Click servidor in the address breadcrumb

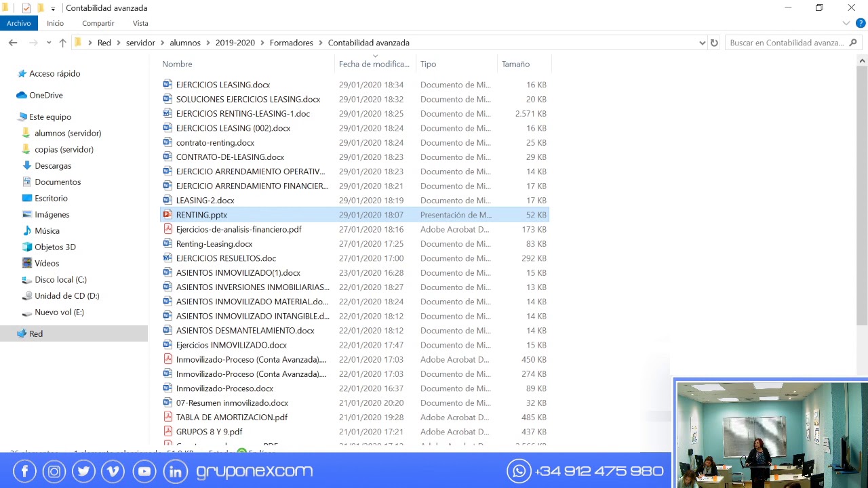click(140, 43)
